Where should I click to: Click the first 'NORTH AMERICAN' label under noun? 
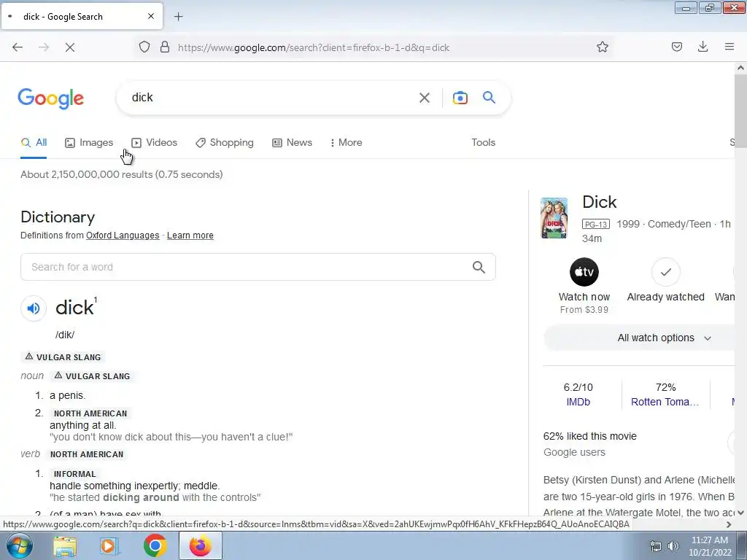pyautogui.click(x=90, y=413)
